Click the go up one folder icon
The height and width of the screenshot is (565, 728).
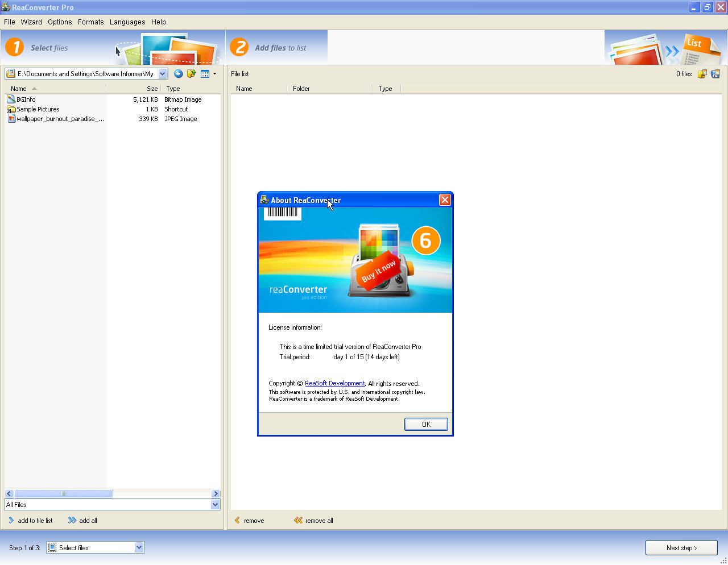point(191,73)
